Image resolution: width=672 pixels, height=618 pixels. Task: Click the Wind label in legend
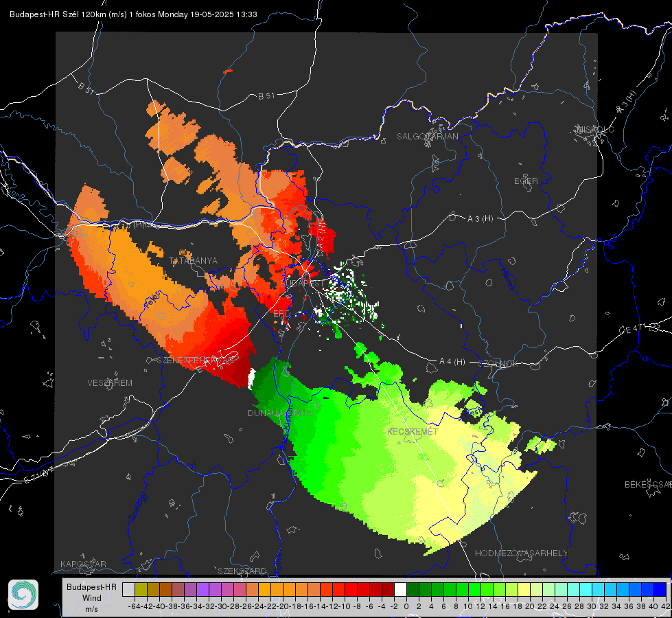click(x=92, y=598)
